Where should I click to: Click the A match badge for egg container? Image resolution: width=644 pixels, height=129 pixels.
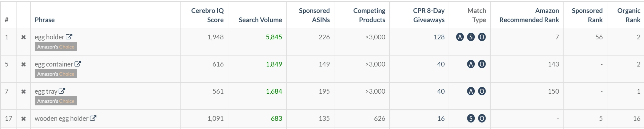pyautogui.click(x=471, y=64)
